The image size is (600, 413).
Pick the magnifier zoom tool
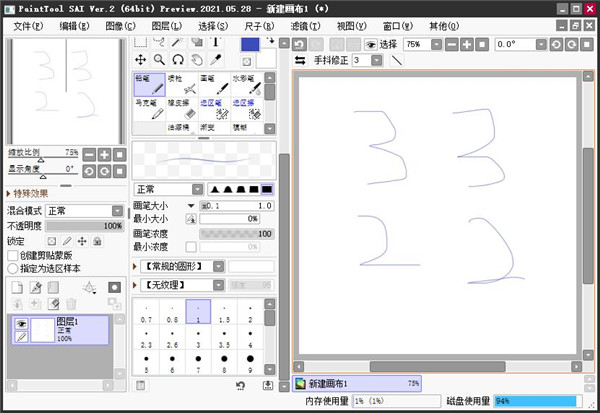click(159, 60)
